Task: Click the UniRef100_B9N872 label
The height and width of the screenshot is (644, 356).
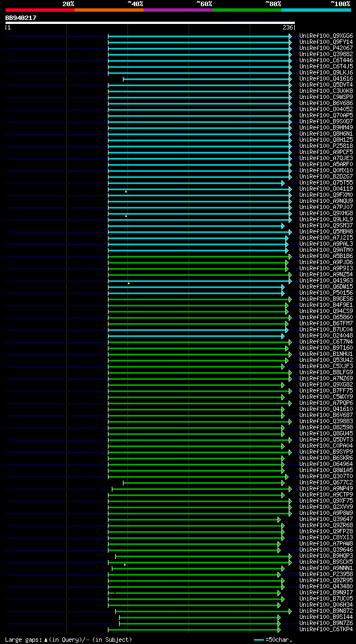Action: click(326, 612)
